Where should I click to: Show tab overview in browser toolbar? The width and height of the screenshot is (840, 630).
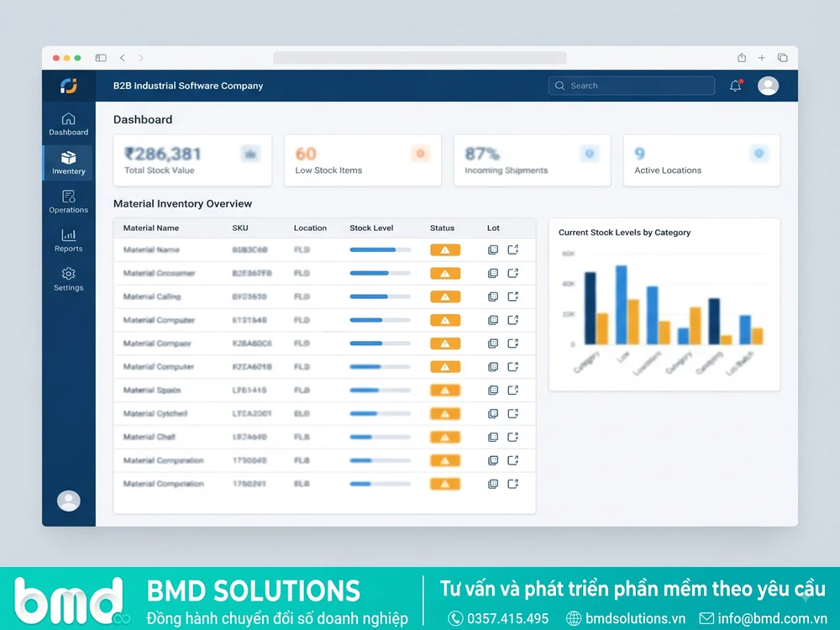[x=782, y=58]
